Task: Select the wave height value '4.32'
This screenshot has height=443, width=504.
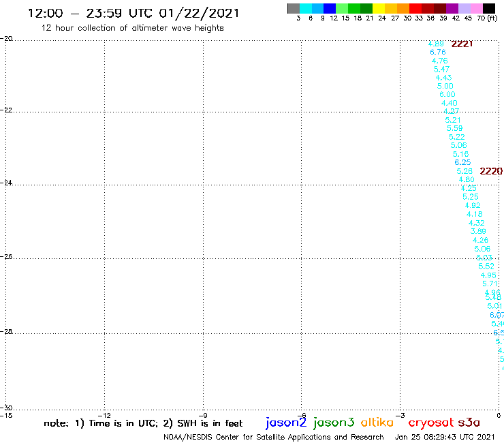Action: pos(476,223)
